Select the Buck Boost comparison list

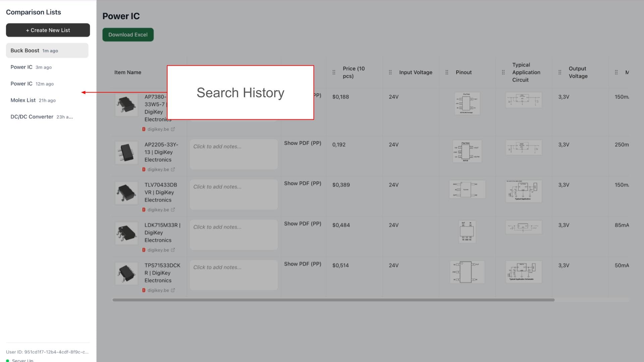click(47, 50)
